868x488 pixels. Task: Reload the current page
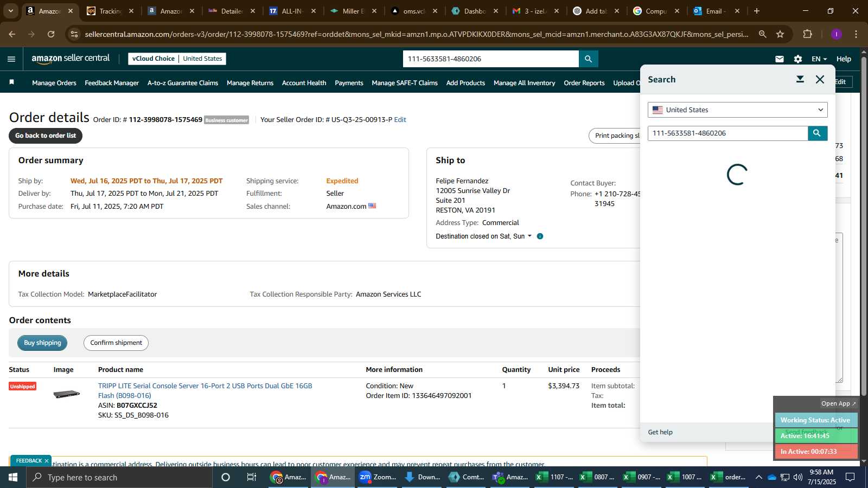point(51,34)
